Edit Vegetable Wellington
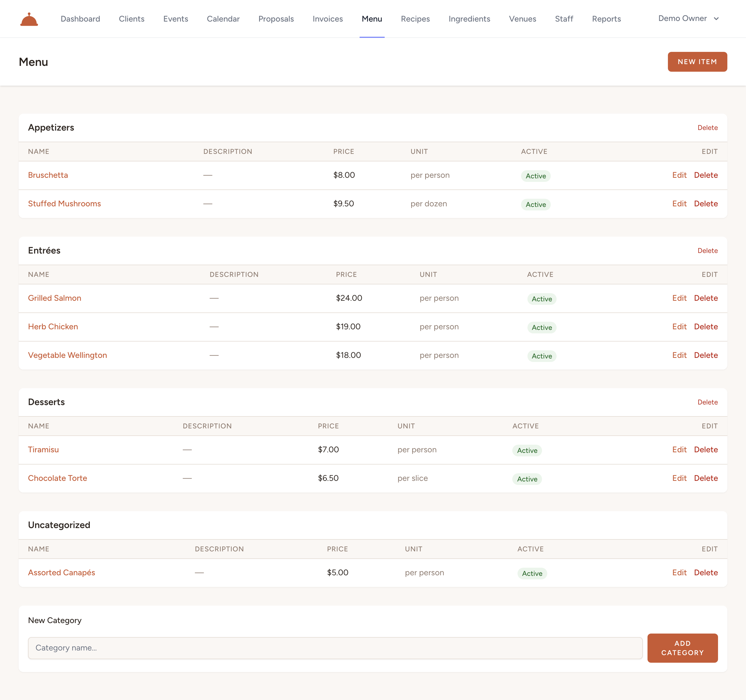This screenshot has height=700, width=746. tap(679, 355)
